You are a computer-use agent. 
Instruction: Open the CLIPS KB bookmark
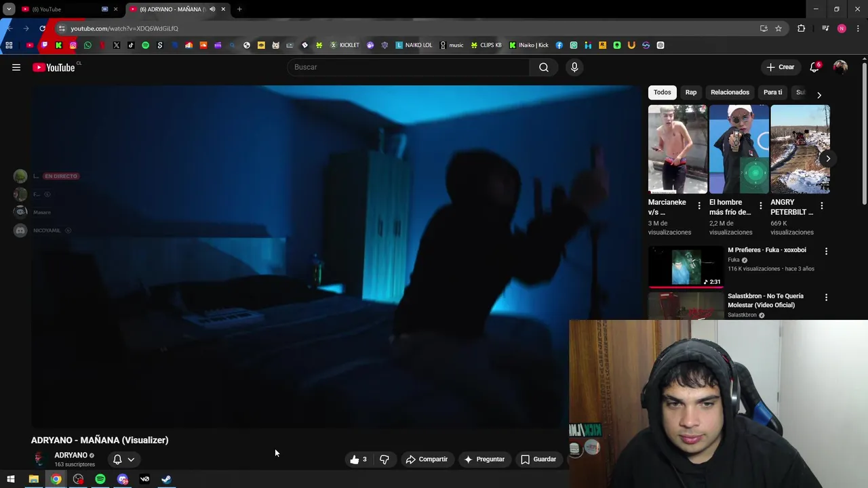[x=486, y=45]
